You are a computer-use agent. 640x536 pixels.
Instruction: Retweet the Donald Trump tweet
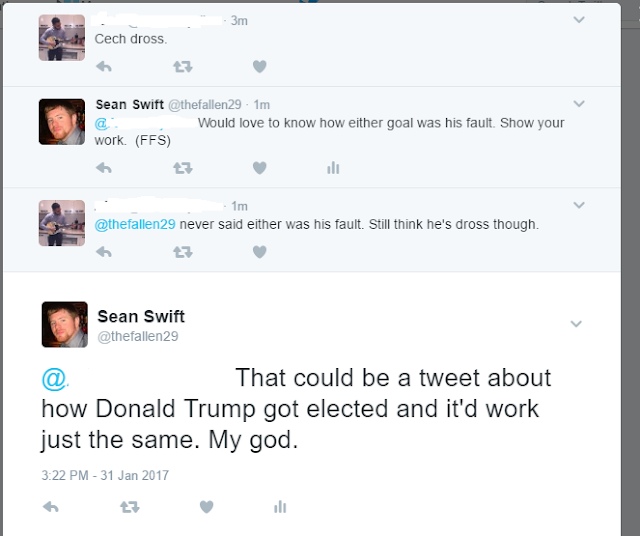[129, 507]
